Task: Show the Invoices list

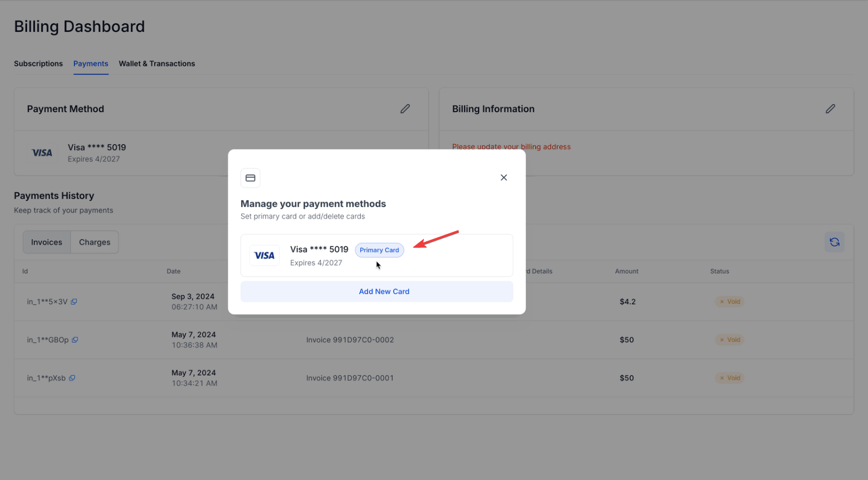Action: point(46,242)
